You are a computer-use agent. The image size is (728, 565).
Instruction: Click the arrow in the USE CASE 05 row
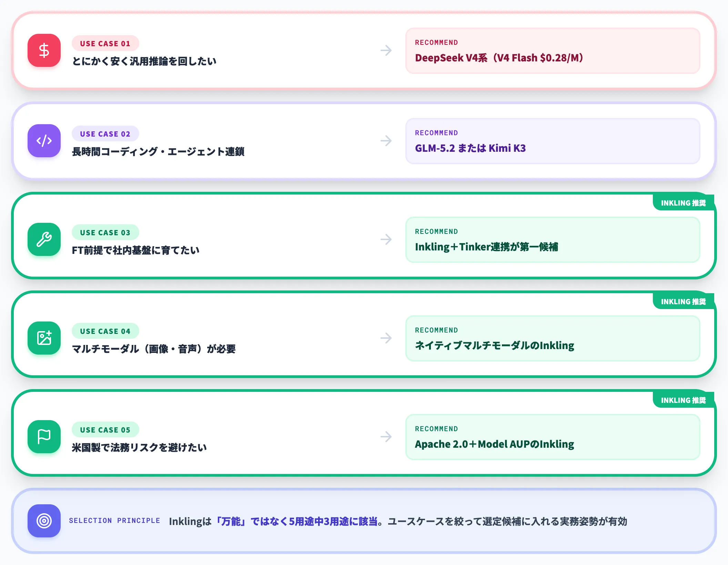tap(386, 437)
